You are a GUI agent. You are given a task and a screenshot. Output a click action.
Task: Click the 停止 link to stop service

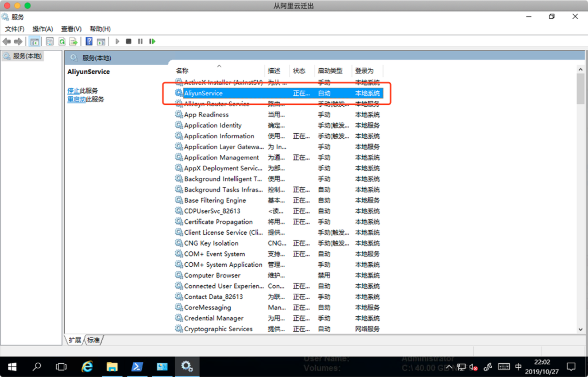point(73,91)
